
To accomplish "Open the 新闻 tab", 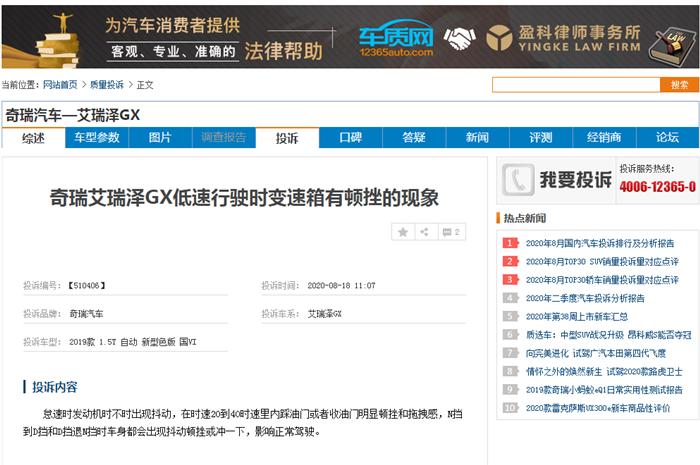I will [x=477, y=137].
